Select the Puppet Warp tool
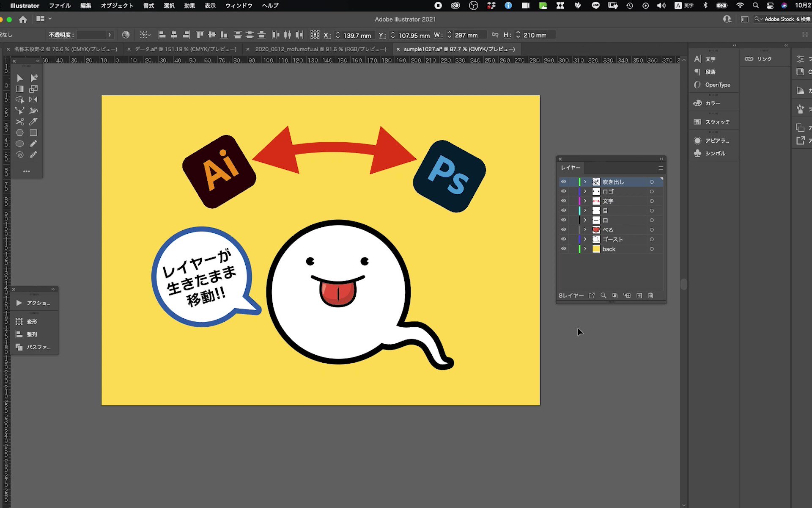 [33, 111]
